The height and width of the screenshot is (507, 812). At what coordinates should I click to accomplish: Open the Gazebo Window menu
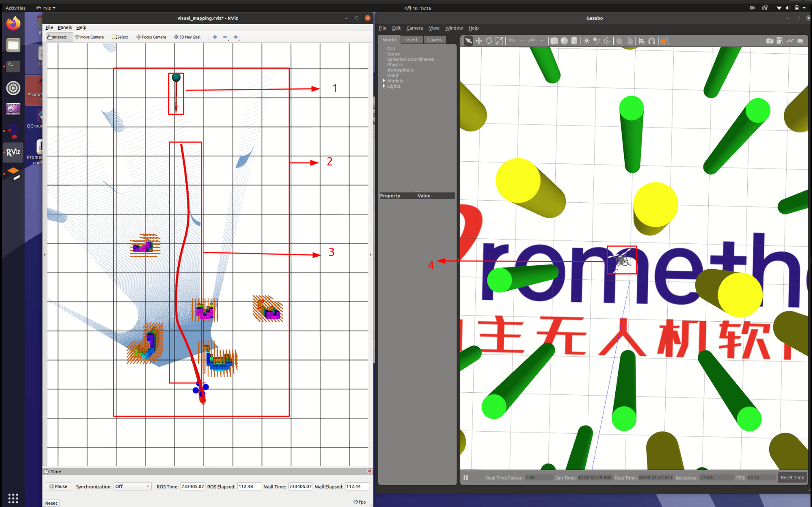[454, 28]
